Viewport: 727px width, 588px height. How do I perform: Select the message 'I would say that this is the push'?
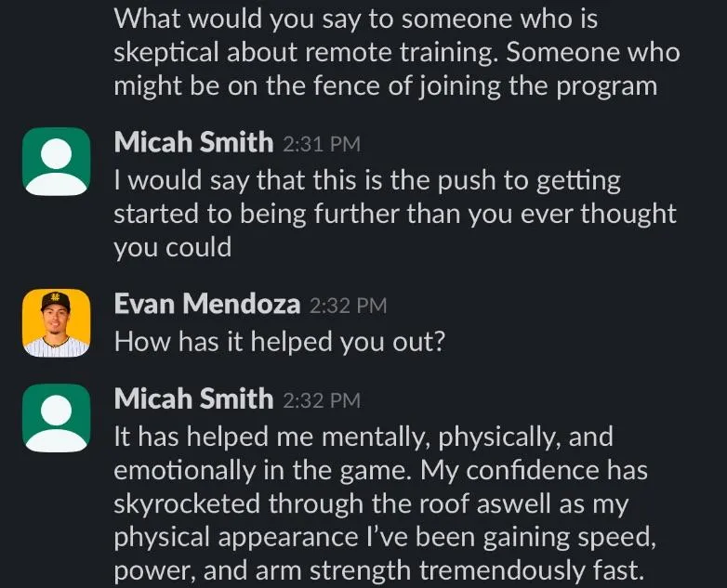395,214
